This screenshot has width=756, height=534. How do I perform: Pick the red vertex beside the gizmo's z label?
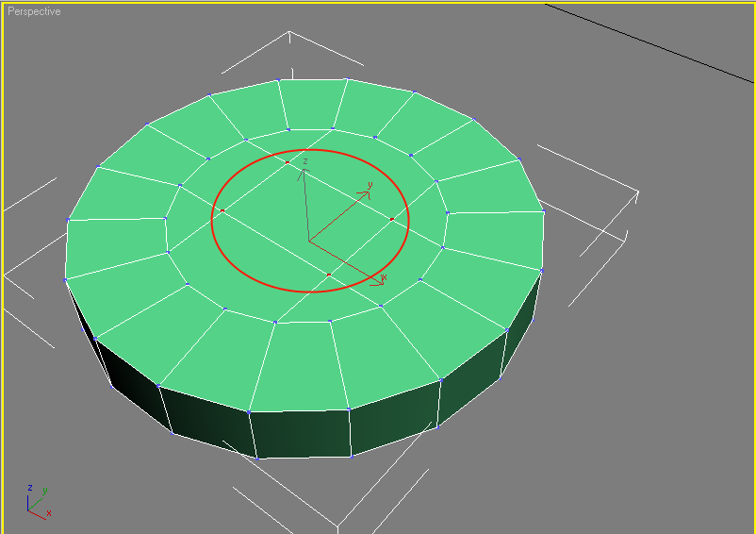pyautogui.click(x=288, y=162)
